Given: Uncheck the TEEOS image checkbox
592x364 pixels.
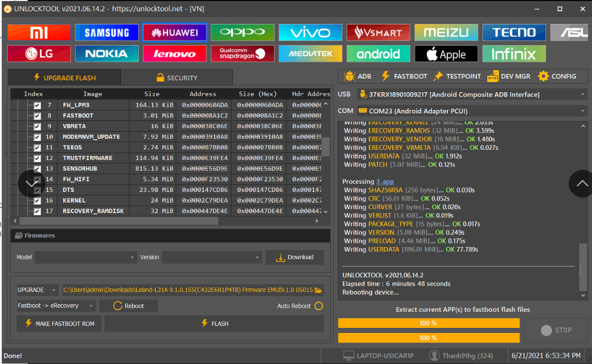Looking at the screenshot, I should [37, 148].
